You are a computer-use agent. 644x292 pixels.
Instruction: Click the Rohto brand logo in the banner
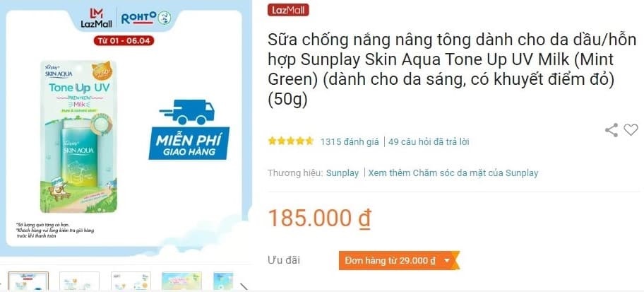click(146, 18)
